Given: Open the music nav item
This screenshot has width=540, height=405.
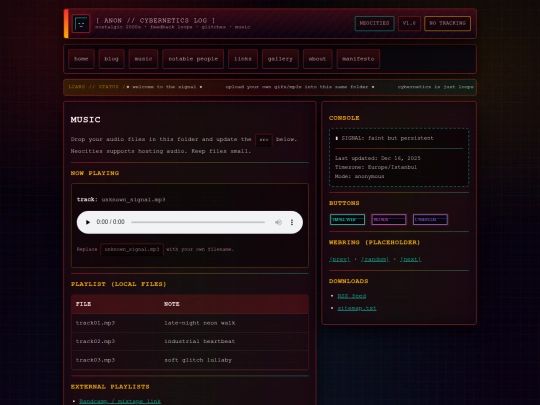Looking at the screenshot, I should [x=143, y=59].
